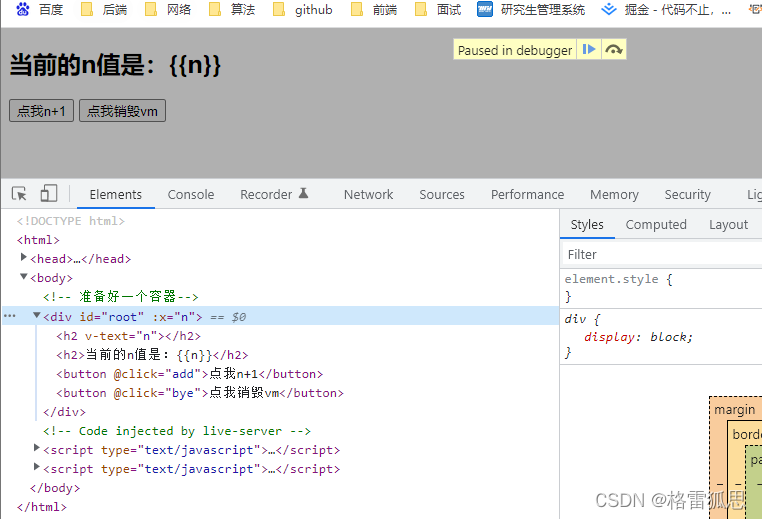This screenshot has height=519, width=762.
Task: Toggle the device toolbar icon
Action: [48, 194]
